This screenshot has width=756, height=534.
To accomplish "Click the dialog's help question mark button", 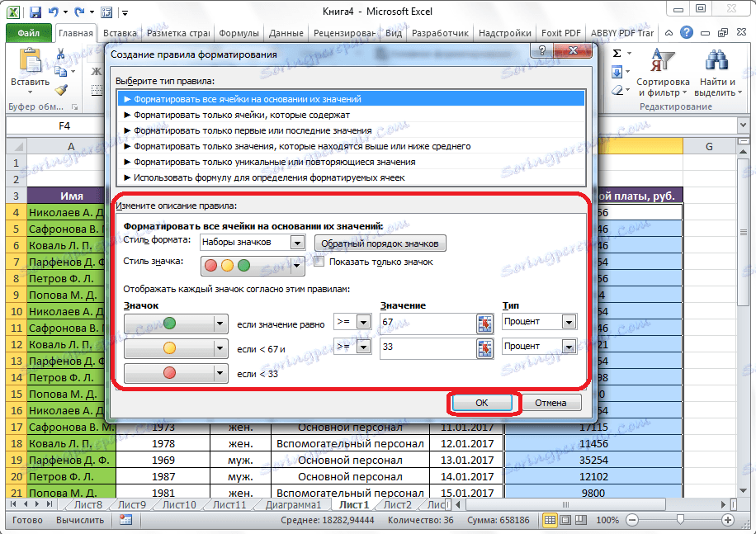I will click(x=542, y=50).
